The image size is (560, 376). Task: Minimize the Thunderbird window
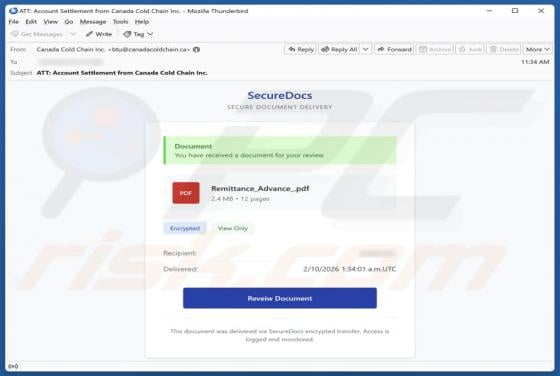tap(489, 11)
